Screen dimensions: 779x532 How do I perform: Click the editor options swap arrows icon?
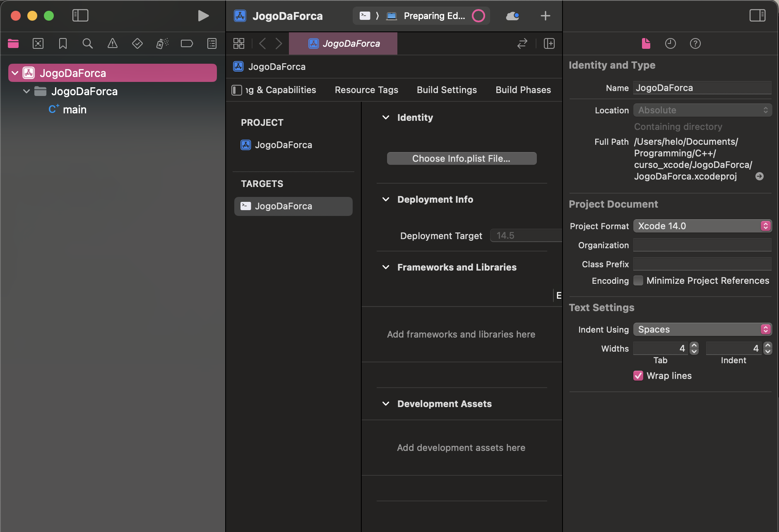[522, 43]
